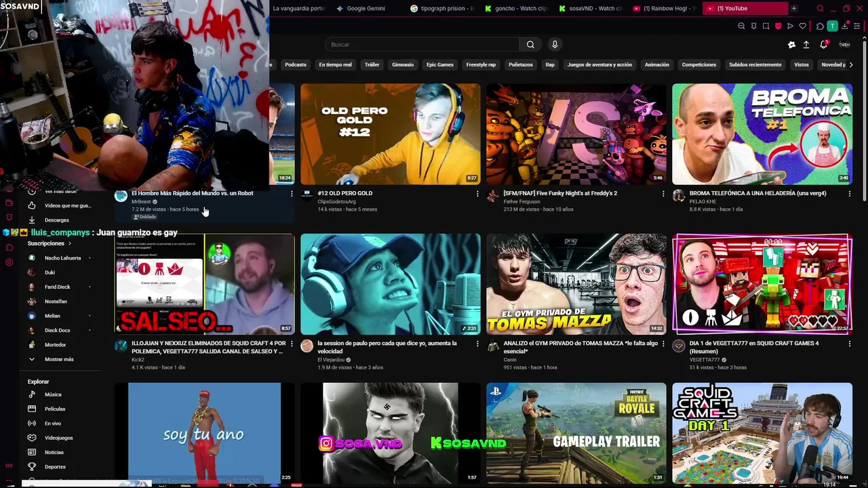
Task: Open options menu for TOMAS MAZZA gym video
Action: pos(663,344)
